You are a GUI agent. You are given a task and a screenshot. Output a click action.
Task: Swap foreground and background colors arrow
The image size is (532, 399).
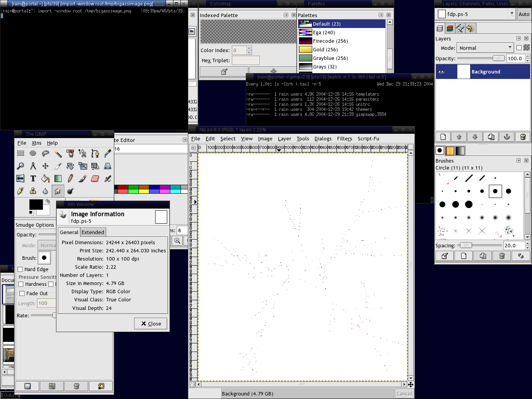47,201
